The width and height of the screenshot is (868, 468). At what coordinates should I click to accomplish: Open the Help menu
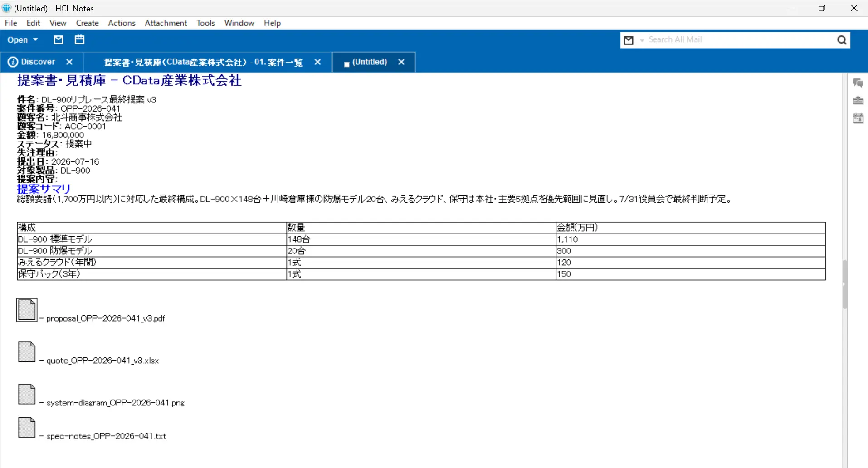(x=272, y=23)
